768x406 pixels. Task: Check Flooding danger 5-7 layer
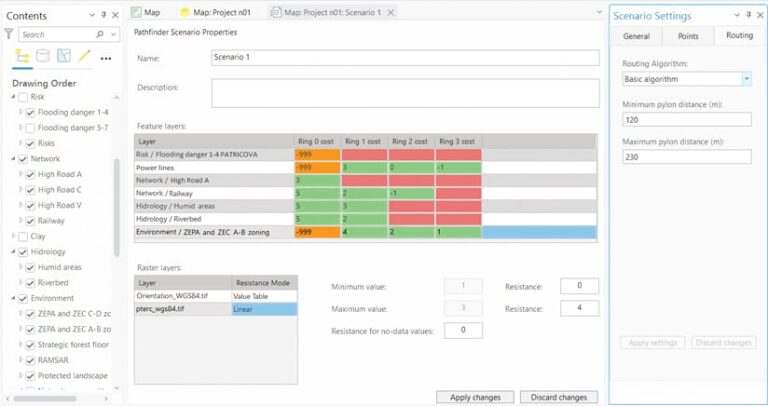tap(30, 128)
